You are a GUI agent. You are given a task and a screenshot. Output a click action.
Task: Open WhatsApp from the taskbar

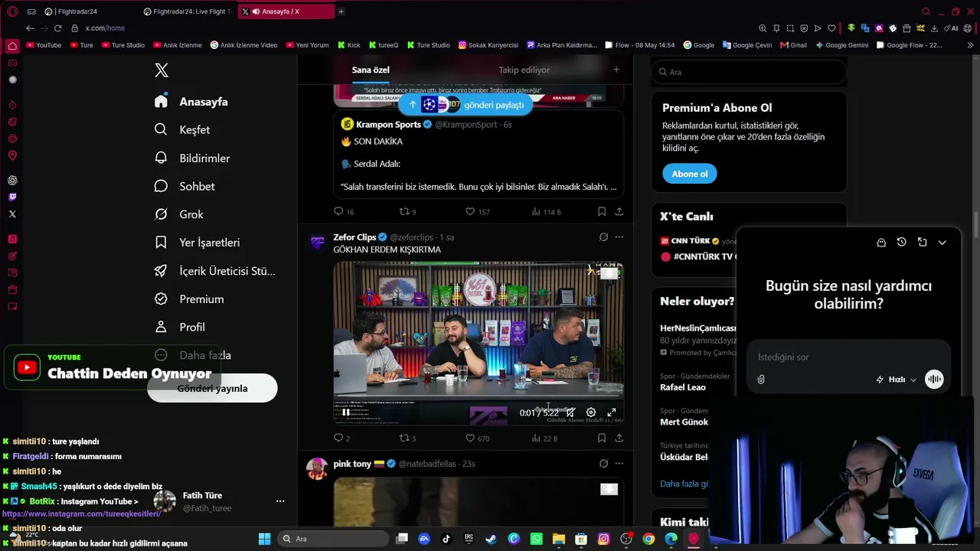pyautogui.click(x=536, y=539)
